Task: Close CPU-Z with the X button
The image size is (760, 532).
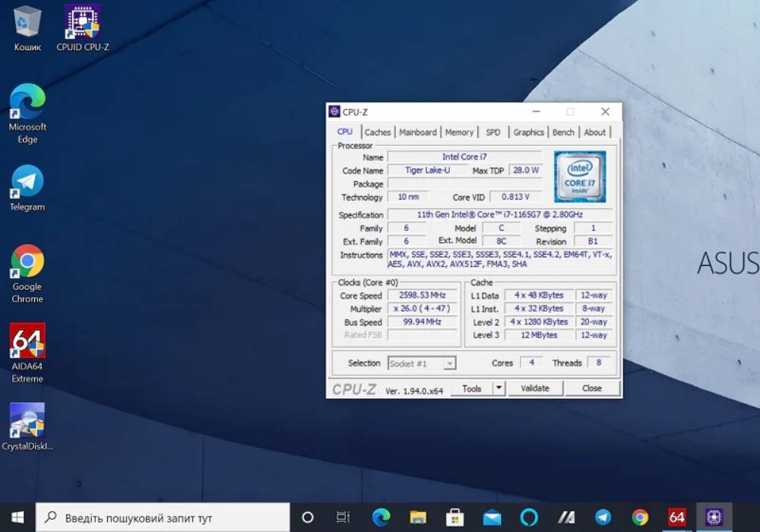Action: 606,112
